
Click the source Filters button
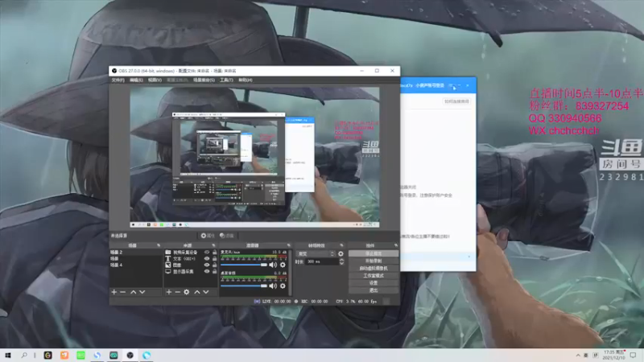point(227,236)
